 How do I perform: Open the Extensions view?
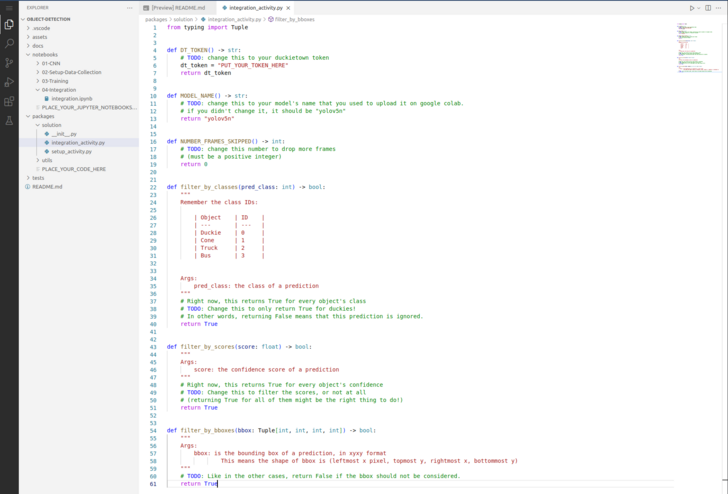9,101
